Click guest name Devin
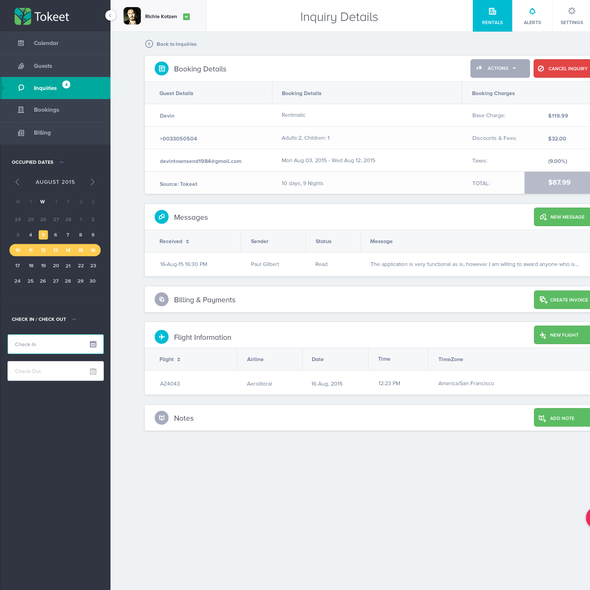The image size is (590, 590). (167, 116)
